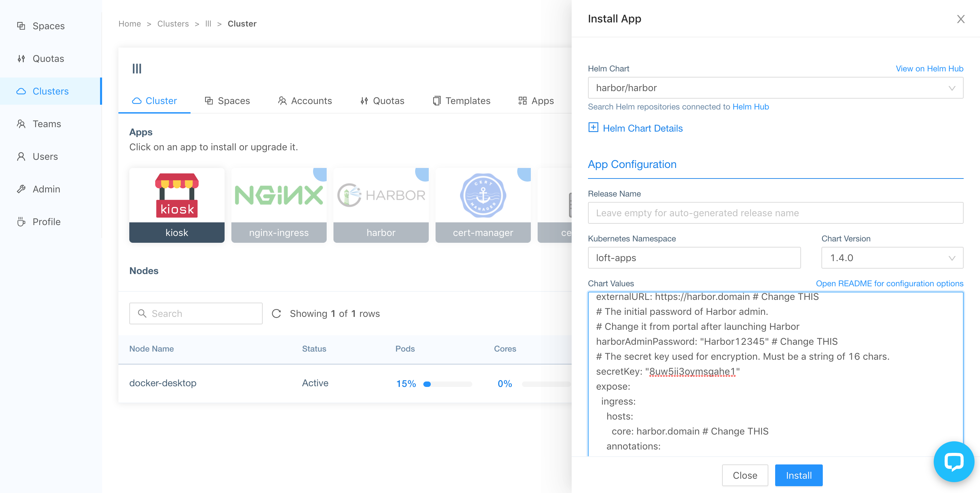The height and width of the screenshot is (493, 980).
Task: Switch to the Templates tab
Action: [x=461, y=101]
